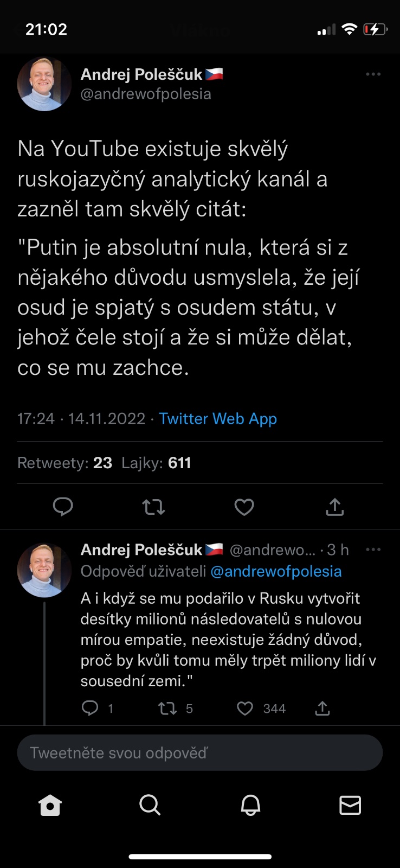Open the Twitter Web App link

click(218, 419)
